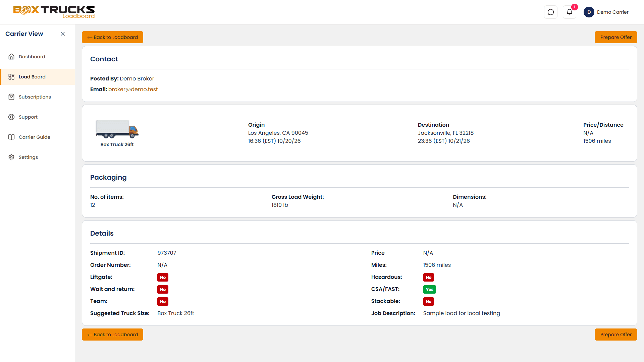This screenshot has width=644, height=362.
Task: Open the notifications bell
Action: [x=569, y=12]
